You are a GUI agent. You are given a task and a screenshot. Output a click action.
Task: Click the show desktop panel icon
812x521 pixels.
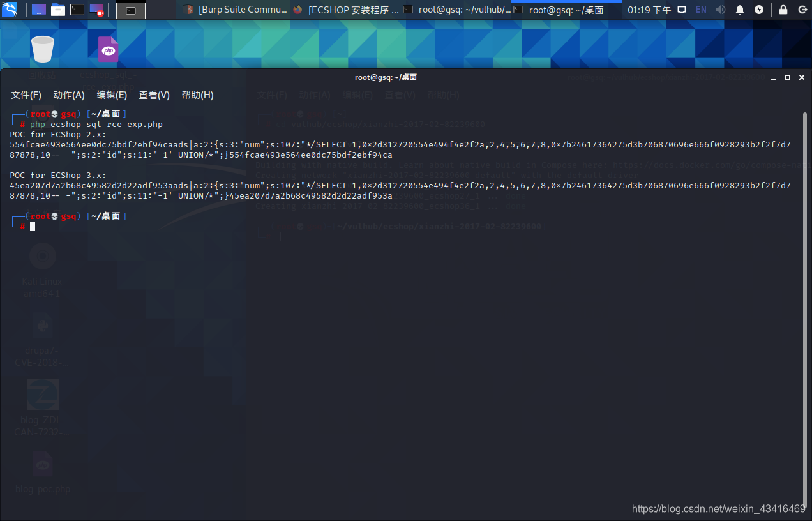(x=38, y=10)
